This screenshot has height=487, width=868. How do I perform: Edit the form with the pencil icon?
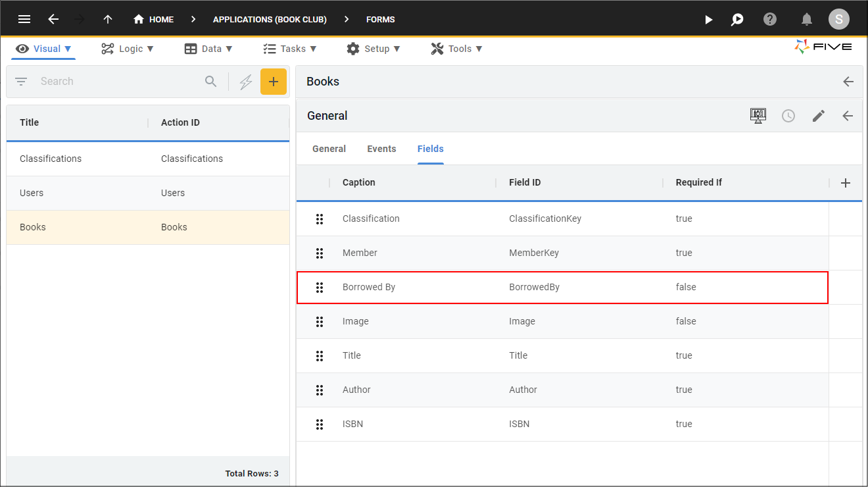[x=818, y=116]
